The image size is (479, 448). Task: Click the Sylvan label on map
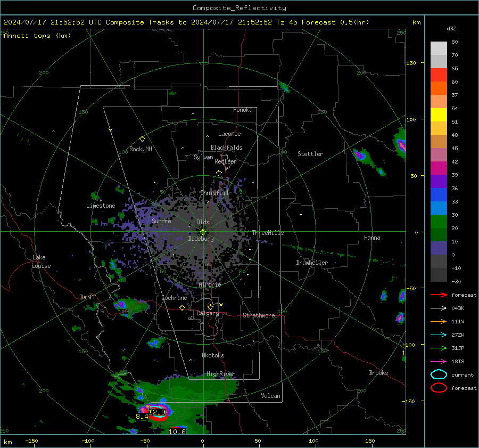[x=203, y=158]
